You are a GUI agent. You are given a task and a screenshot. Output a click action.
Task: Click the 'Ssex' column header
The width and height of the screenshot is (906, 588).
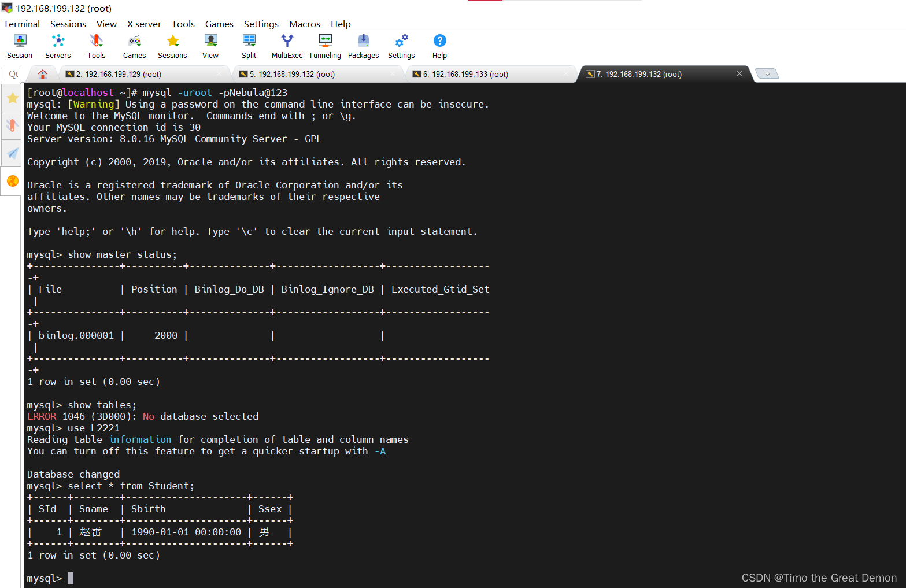pos(270,509)
